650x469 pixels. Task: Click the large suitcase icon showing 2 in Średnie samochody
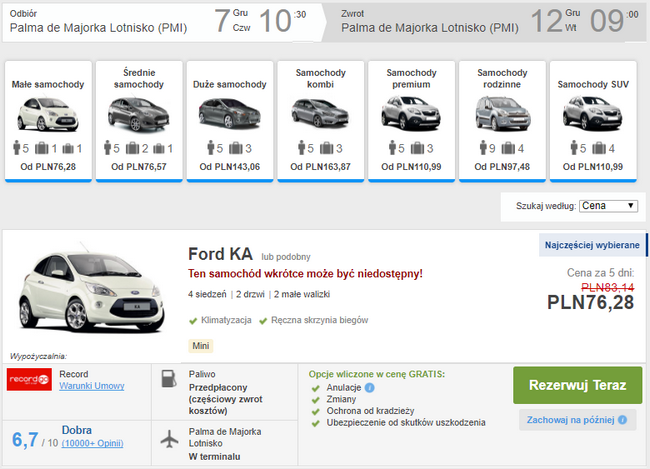pyautogui.click(x=132, y=148)
